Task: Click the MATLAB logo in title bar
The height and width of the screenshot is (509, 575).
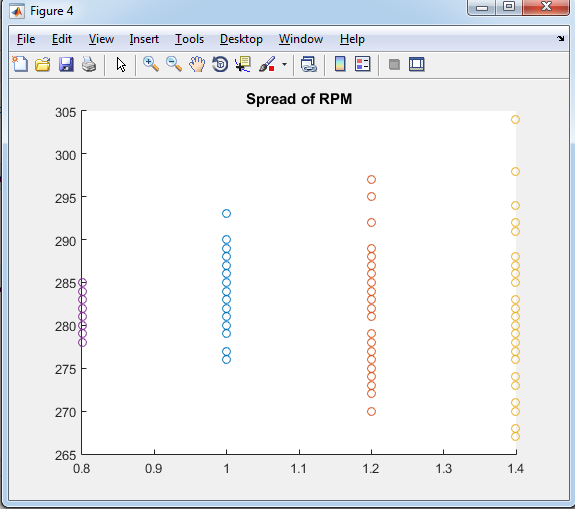Action: click(x=17, y=11)
